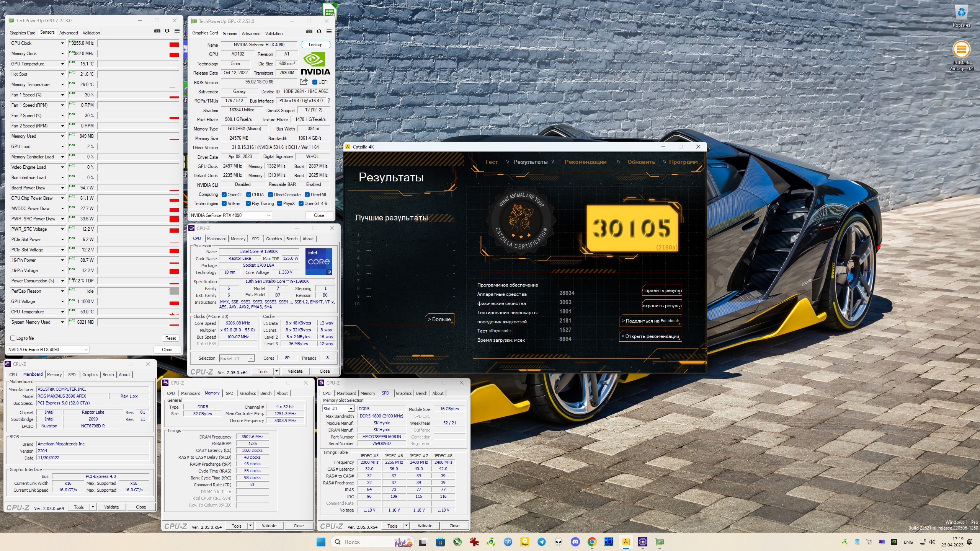Toggle the UEFI checkbox in GPU-Z

(x=315, y=82)
